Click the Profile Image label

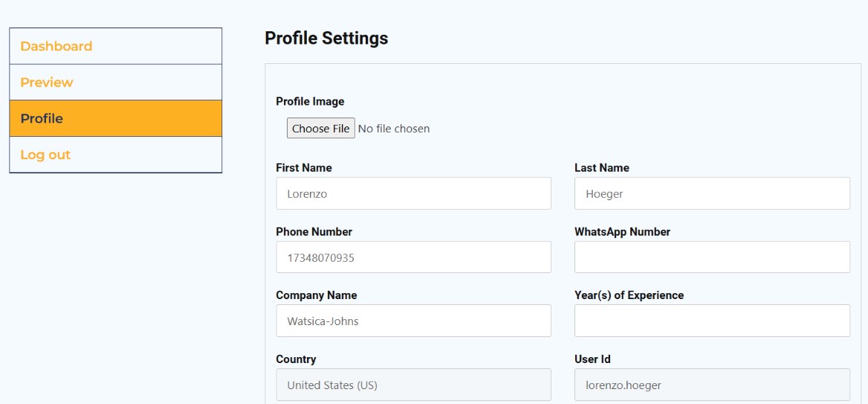coord(310,101)
